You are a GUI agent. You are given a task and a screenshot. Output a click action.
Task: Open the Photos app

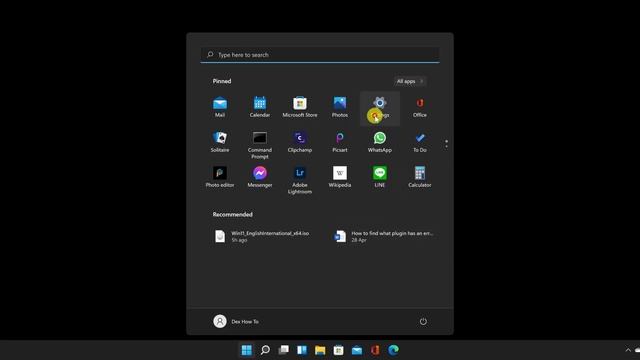pos(340,107)
